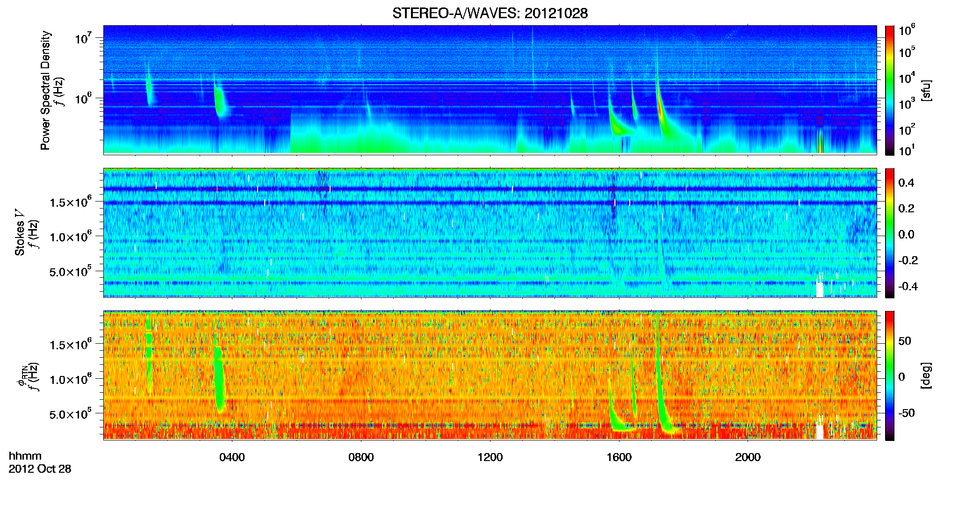Select the Power Spectral Density axis label

(x=45, y=90)
